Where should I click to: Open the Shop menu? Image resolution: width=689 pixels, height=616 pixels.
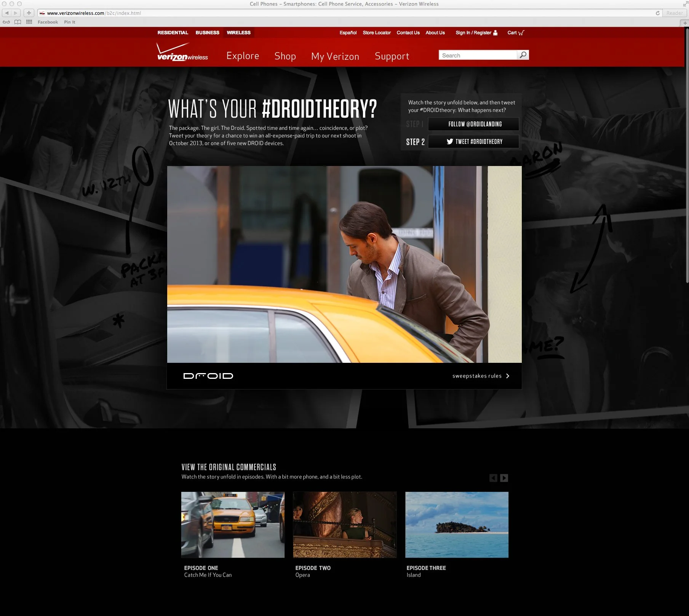285,56
